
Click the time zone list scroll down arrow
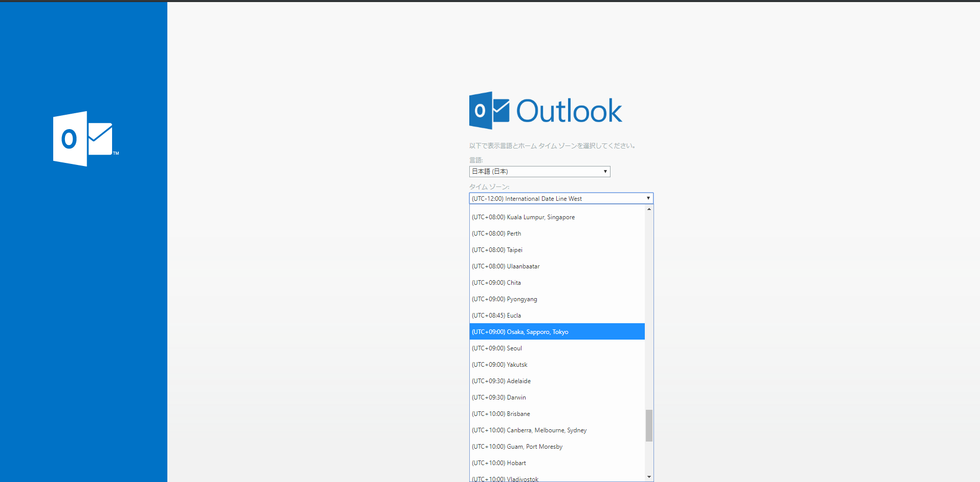coord(649,477)
